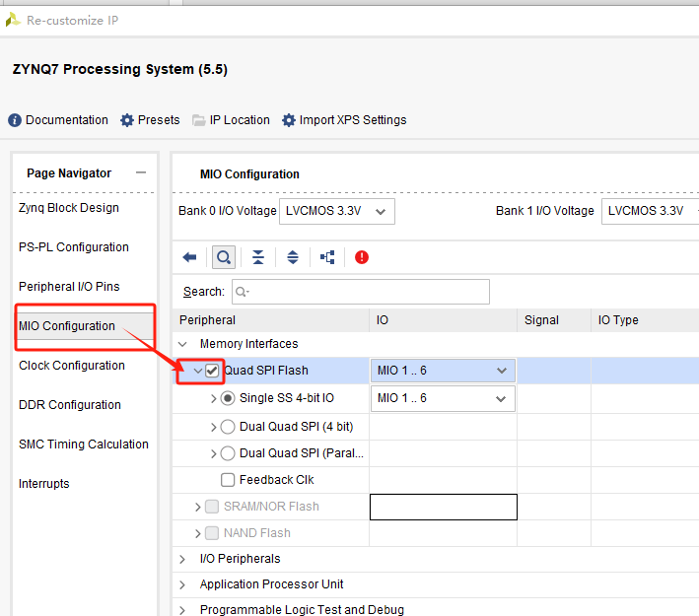
Task: Click the NAND Flash checkbox
Action: point(212,533)
